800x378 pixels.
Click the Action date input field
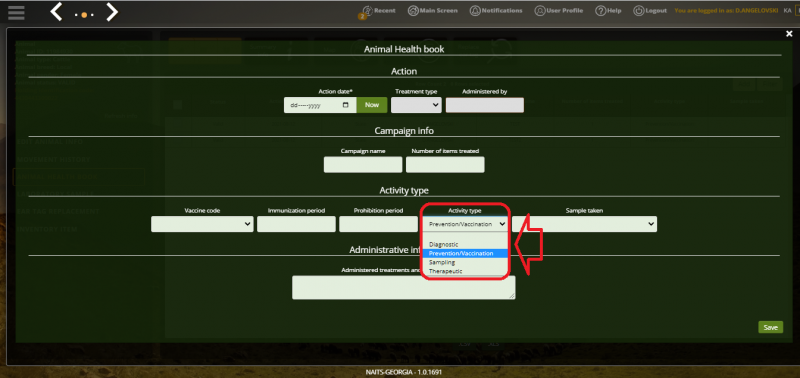click(x=320, y=105)
